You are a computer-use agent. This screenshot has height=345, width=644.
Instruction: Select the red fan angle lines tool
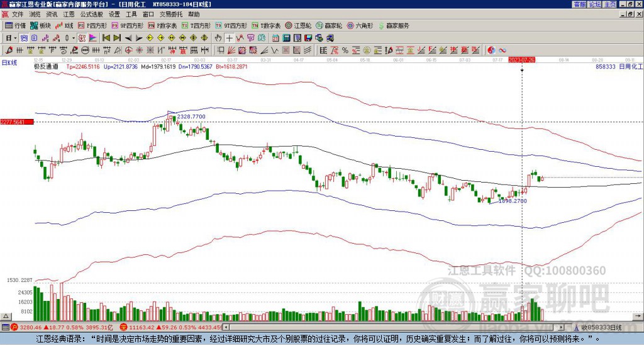[231, 50]
